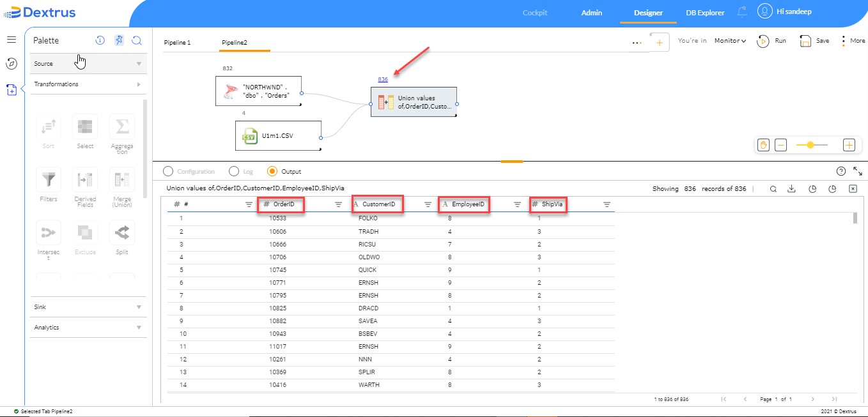Select the U1m1.CSV source node
This screenshot has height=417, width=868.
[x=278, y=135]
